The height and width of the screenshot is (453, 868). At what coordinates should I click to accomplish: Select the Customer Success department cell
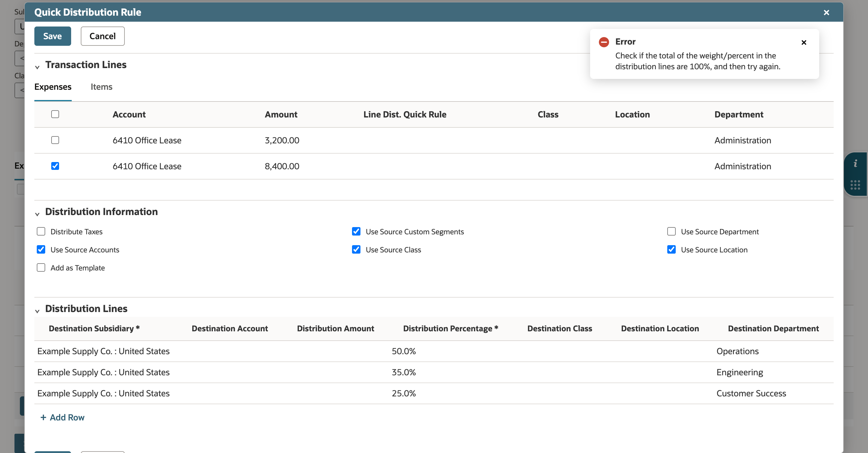[x=751, y=393]
